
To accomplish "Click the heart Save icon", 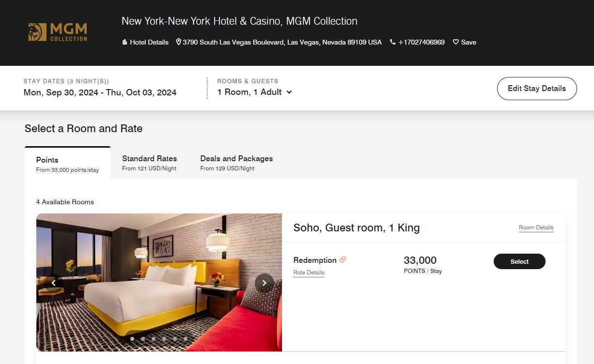I will click(x=455, y=42).
